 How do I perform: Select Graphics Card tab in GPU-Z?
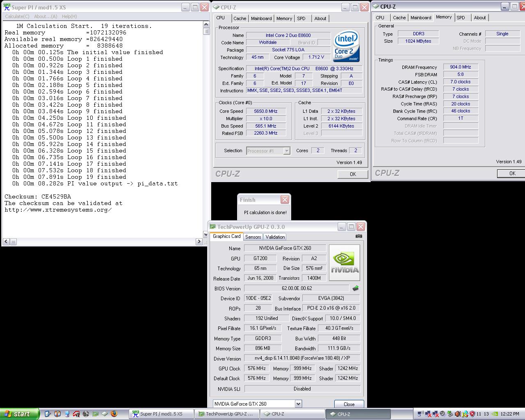pos(226,236)
